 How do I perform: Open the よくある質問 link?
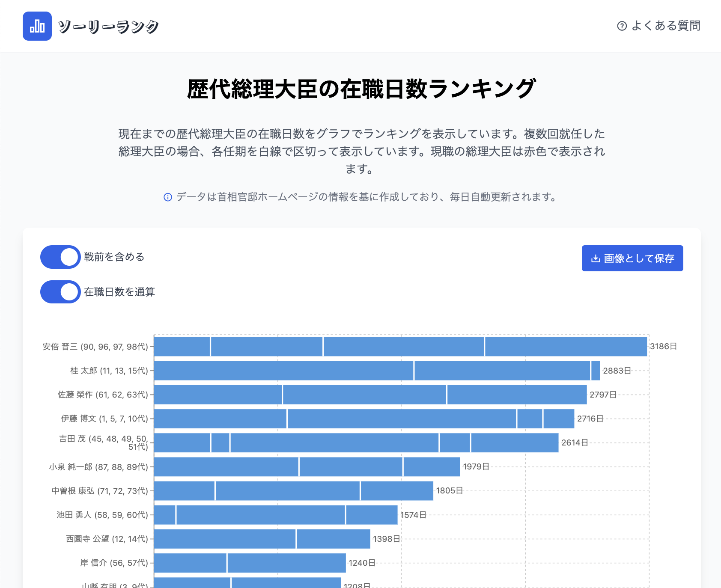(665, 26)
